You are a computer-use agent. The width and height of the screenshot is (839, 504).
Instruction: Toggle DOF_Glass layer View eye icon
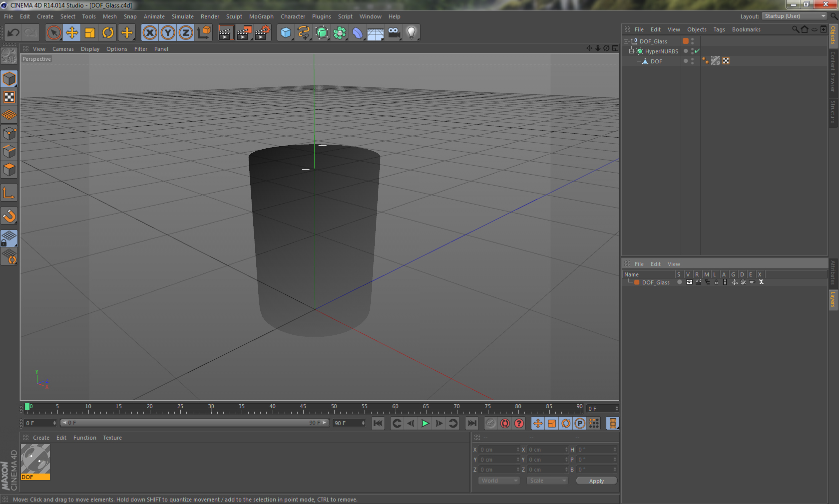click(x=689, y=282)
